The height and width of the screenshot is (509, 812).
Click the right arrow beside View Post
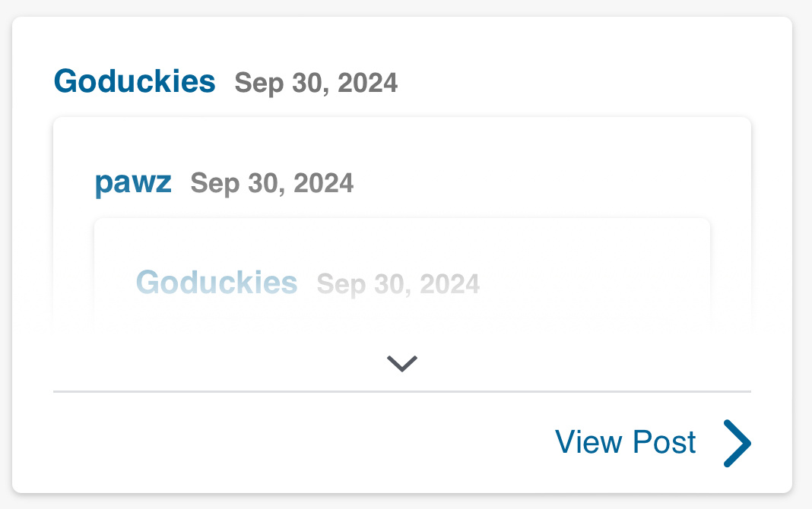click(737, 443)
